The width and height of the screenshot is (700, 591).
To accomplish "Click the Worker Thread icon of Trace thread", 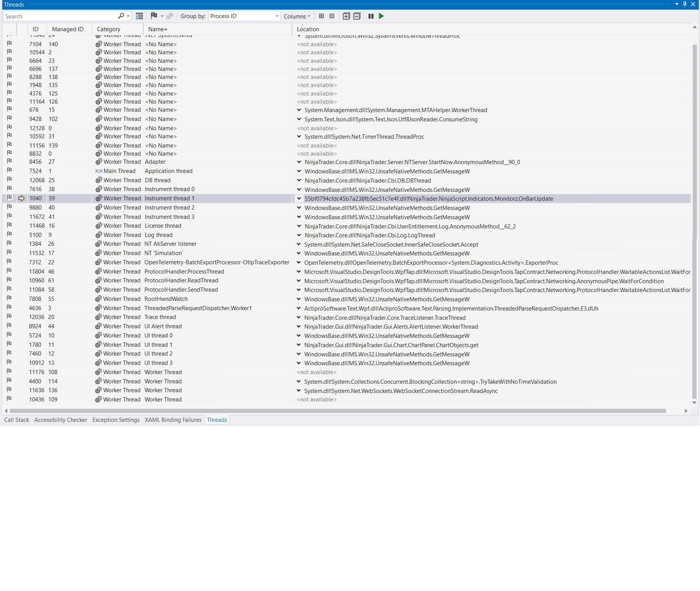I will coord(99,317).
